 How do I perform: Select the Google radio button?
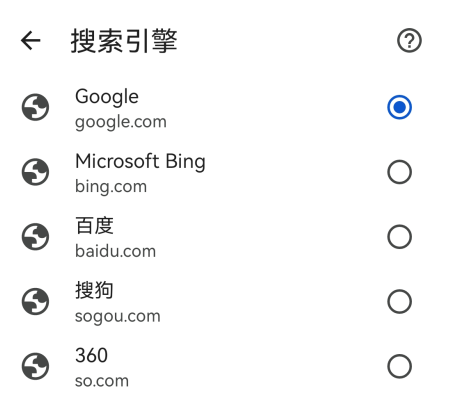pyautogui.click(x=399, y=107)
